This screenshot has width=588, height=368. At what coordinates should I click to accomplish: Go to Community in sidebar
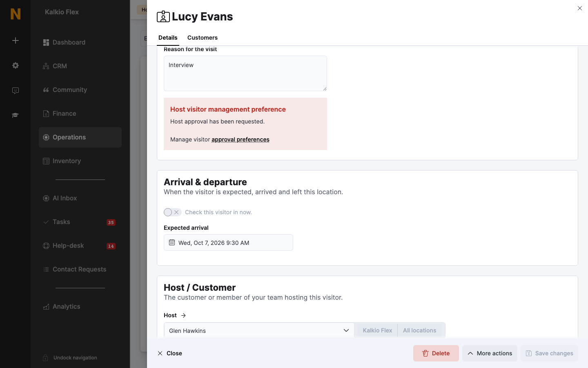click(x=80, y=90)
